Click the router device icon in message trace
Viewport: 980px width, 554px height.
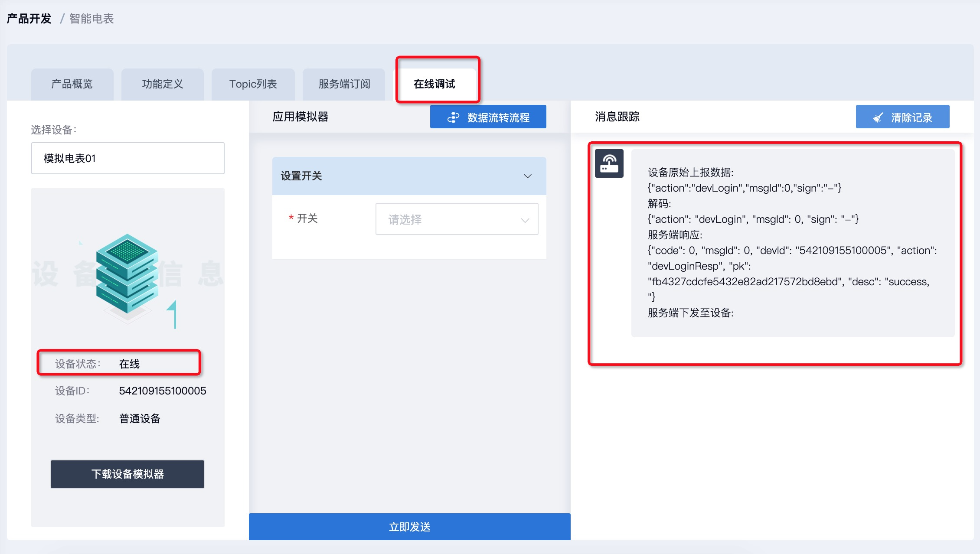pyautogui.click(x=609, y=163)
